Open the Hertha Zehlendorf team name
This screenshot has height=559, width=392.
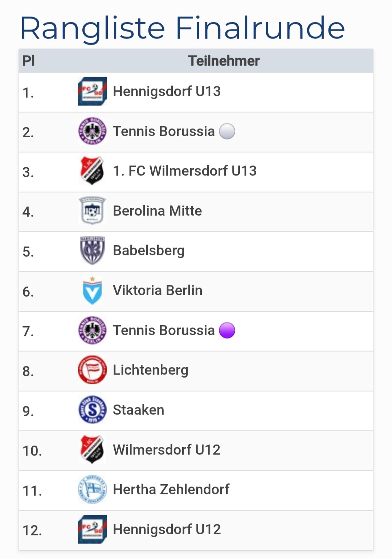[171, 490]
